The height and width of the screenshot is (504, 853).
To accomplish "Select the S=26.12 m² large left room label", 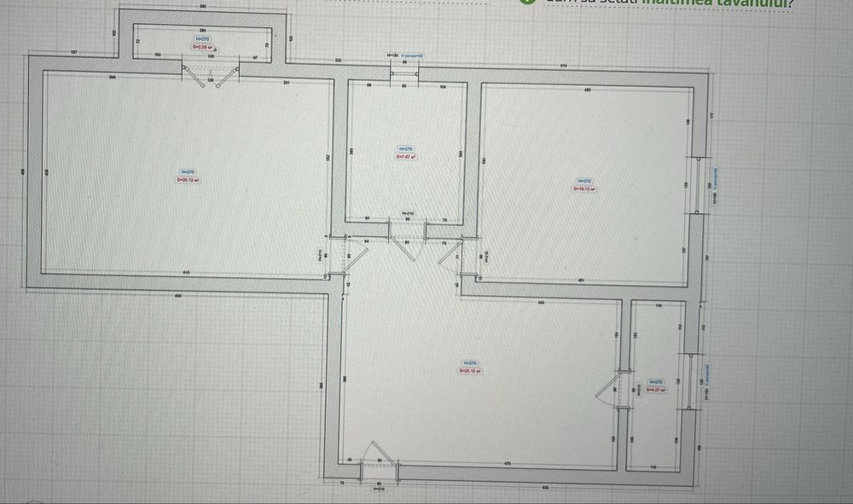I will pos(189,179).
